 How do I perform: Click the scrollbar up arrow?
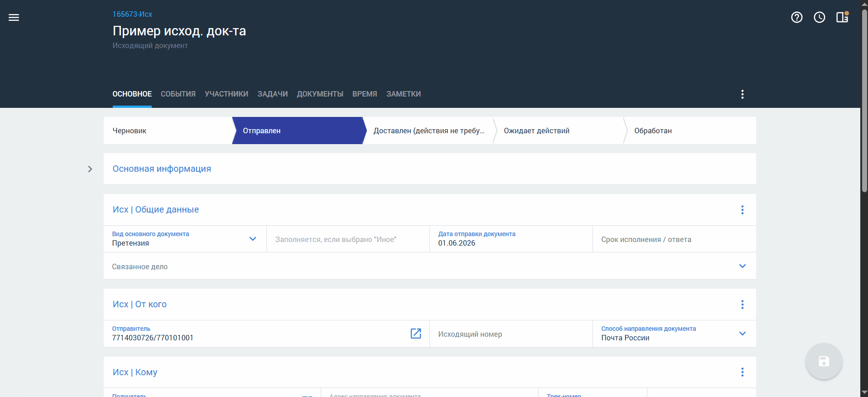(x=864, y=4)
